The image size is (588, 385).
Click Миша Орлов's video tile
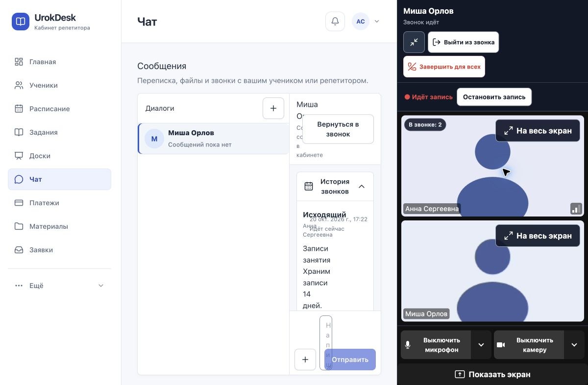click(492, 271)
